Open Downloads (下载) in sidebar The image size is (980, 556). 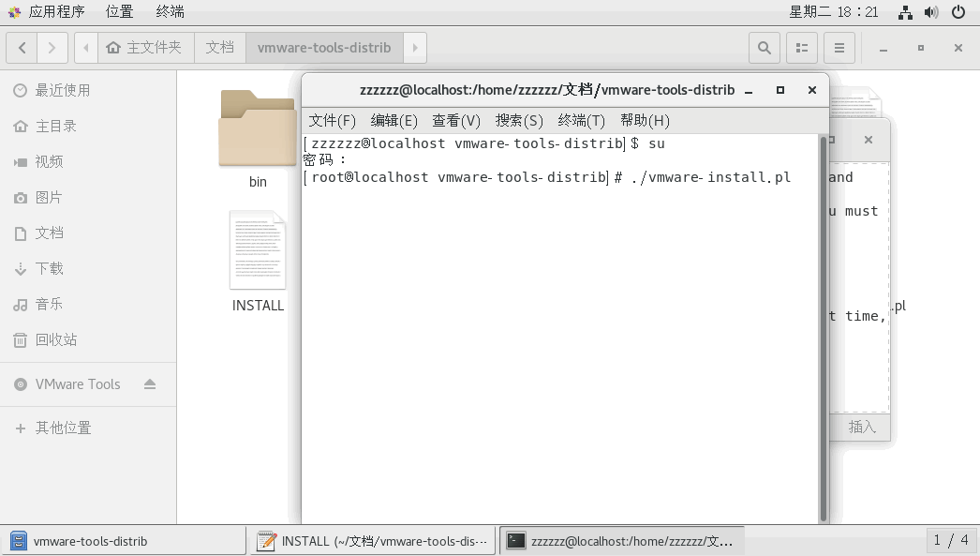point(88,269)
